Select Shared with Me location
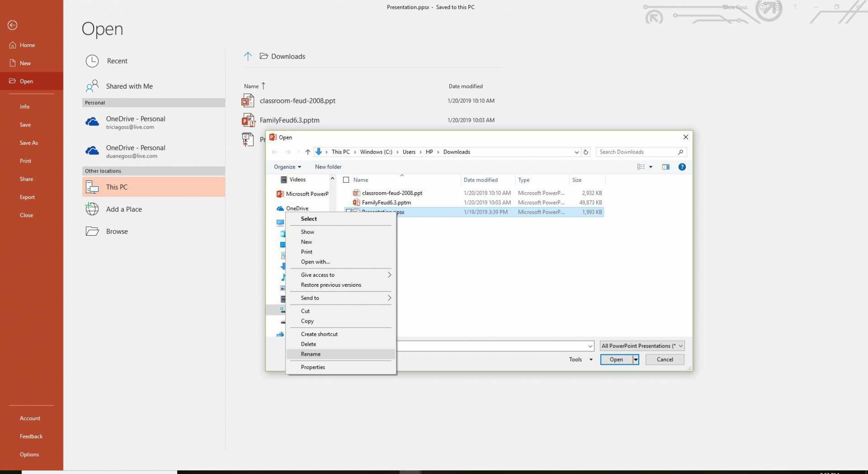The height and width of the screenshot is (474, 868). 119,86
